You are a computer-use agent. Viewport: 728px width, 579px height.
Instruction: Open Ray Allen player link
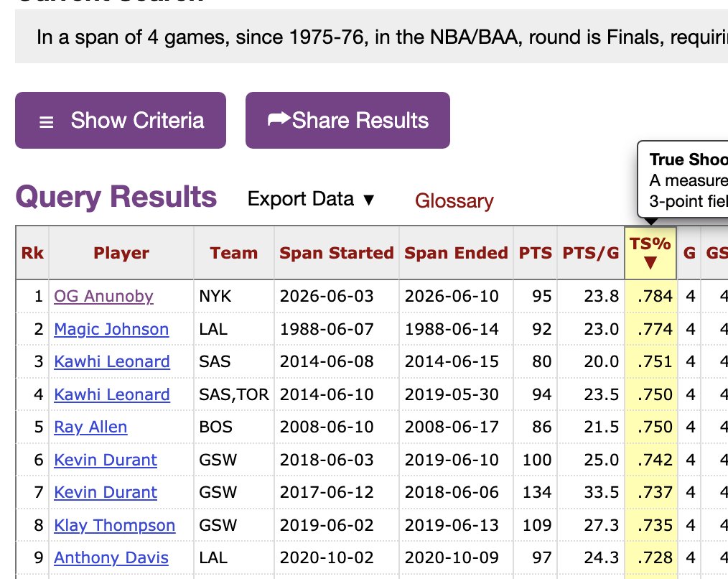[90, 427]
